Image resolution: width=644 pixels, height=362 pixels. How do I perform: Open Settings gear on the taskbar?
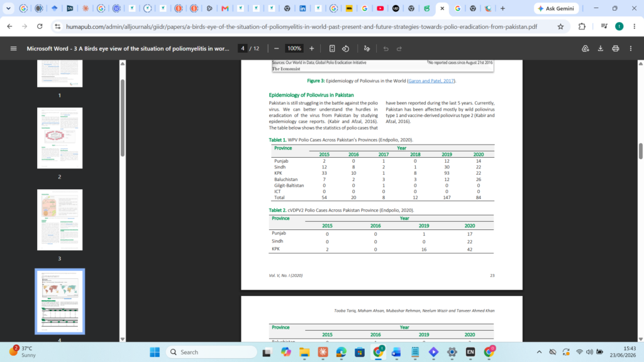tap(452, 352)
